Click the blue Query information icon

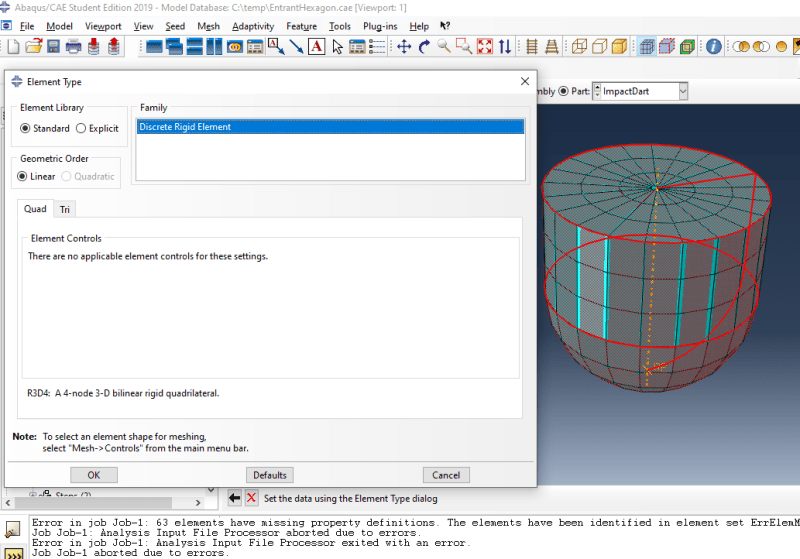coord(714,47)
